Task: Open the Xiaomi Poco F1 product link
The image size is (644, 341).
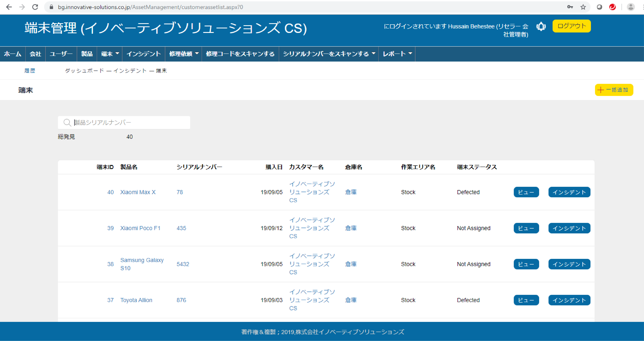Action: tap(140, 228)
